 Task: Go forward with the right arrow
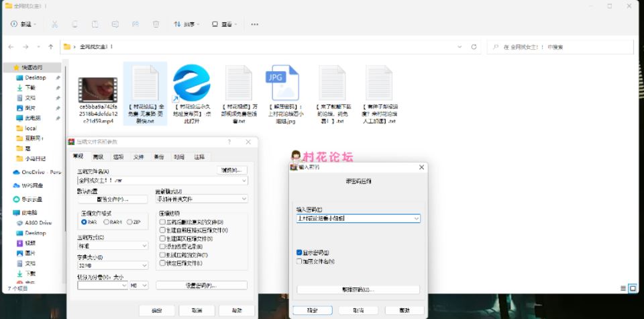click(x=25, y=47)
